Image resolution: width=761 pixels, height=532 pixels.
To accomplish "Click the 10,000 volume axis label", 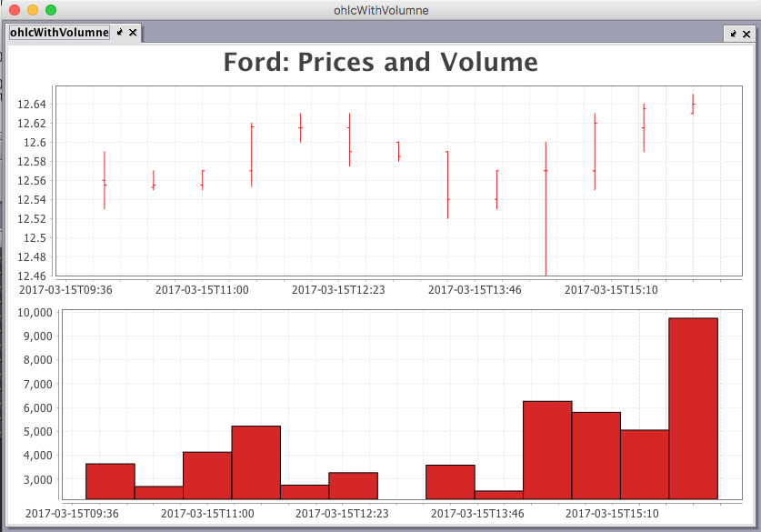I will [35, 313].
